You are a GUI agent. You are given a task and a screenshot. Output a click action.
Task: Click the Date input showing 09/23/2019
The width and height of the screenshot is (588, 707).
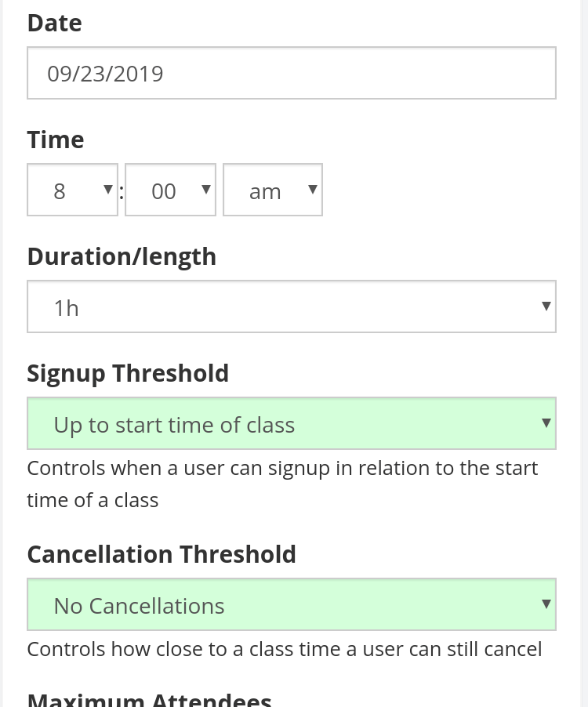(x=291, y=72)
